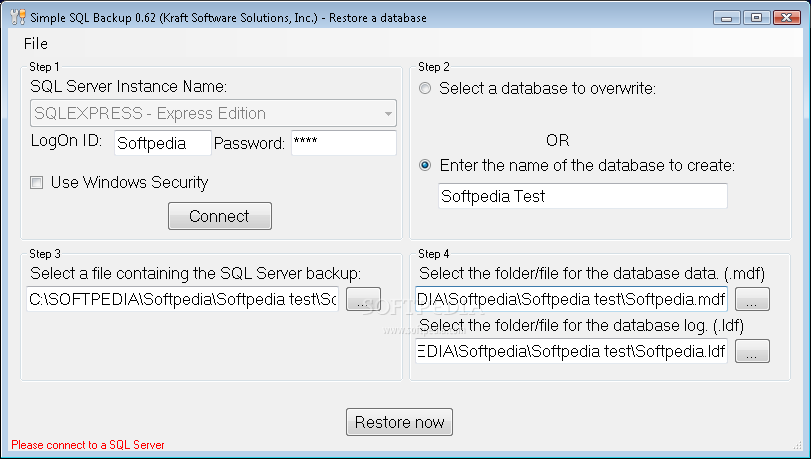Click the 'OR' text in Step 2

pyautogui.click(x=558, y=140)
